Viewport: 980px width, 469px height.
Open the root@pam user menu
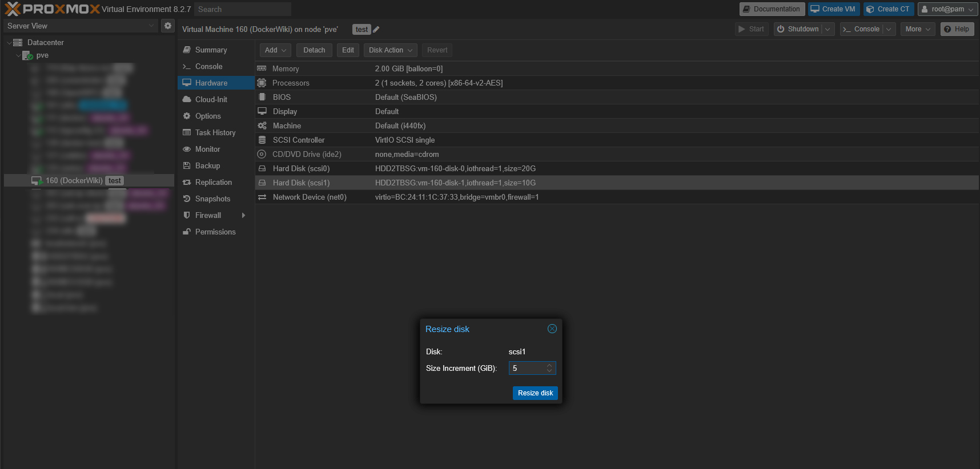coord(947,9)
